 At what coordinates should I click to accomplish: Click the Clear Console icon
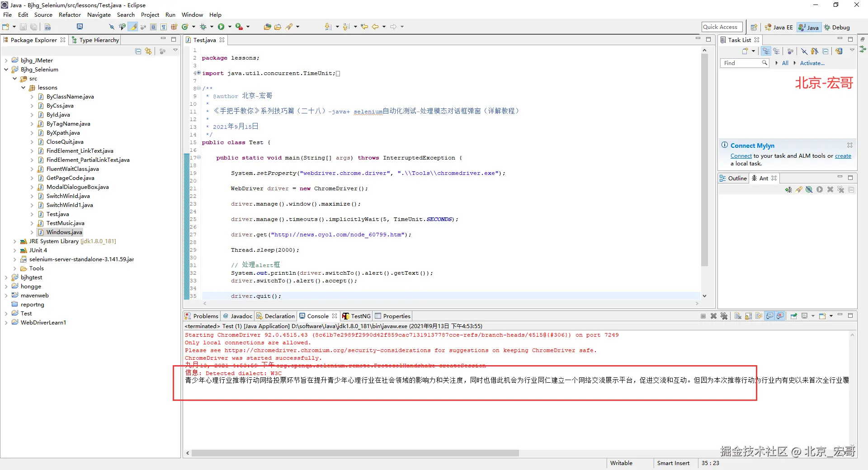point(737,316)
